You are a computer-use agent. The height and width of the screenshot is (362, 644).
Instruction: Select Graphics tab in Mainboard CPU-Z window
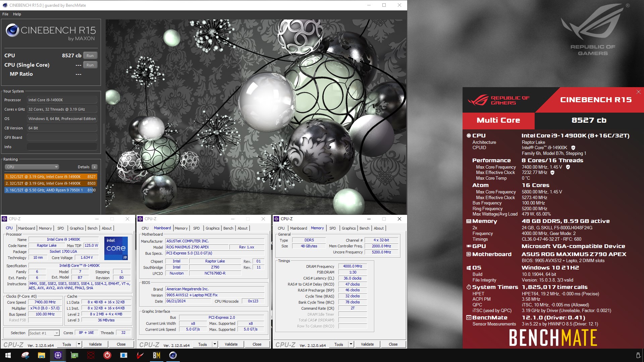click(x=213, y=228)
